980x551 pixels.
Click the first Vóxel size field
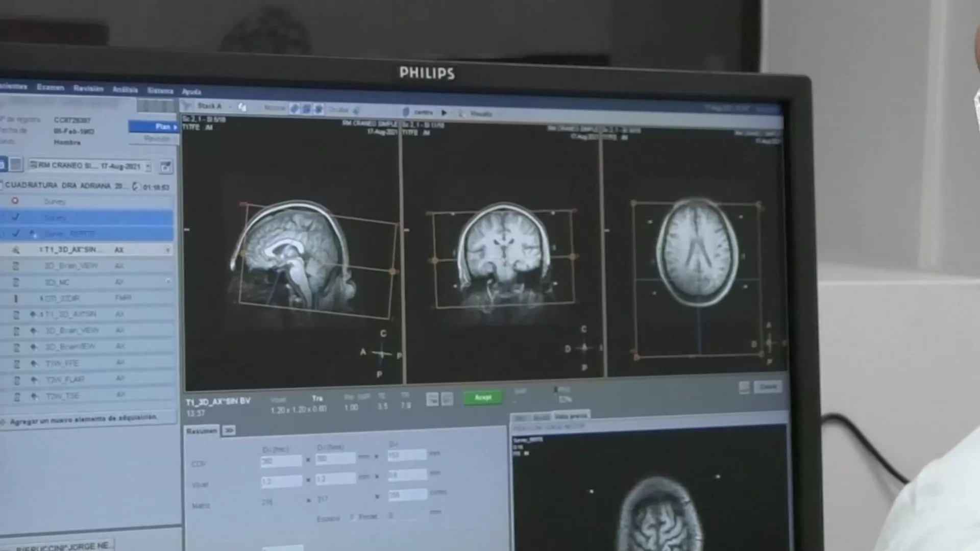(x=281, y=481)
